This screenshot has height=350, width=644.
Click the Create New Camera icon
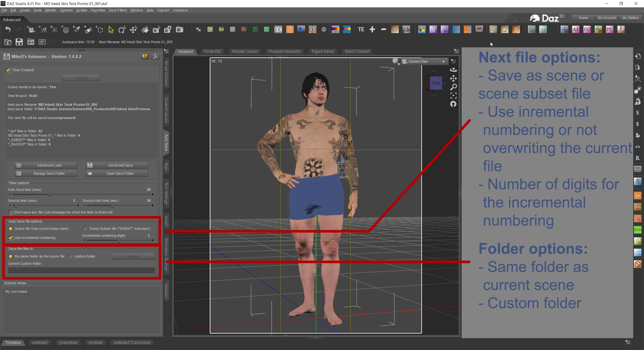(x=31, y=30)
